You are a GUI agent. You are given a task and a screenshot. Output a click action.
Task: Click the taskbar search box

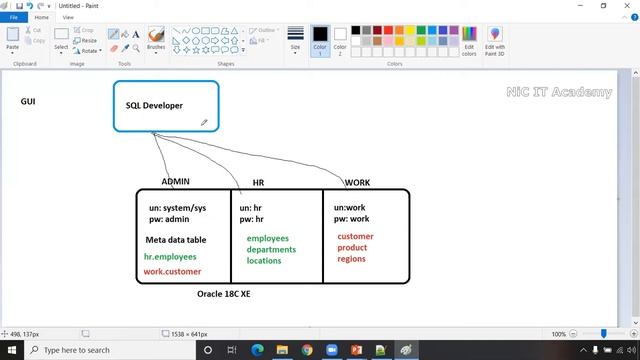(110, 350)
